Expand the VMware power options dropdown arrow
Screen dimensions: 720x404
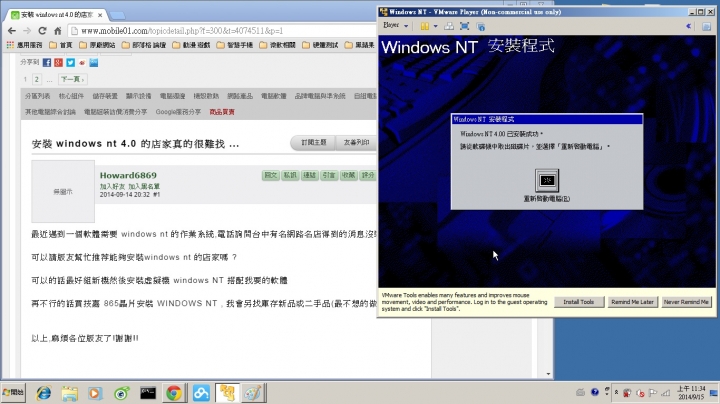(x=435, y=26)
